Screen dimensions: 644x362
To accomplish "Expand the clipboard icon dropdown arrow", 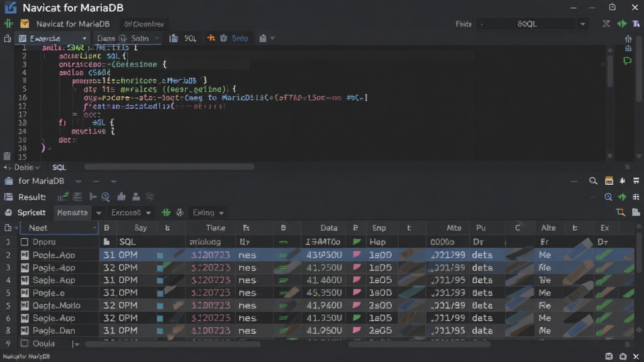I will pos(273,38).
